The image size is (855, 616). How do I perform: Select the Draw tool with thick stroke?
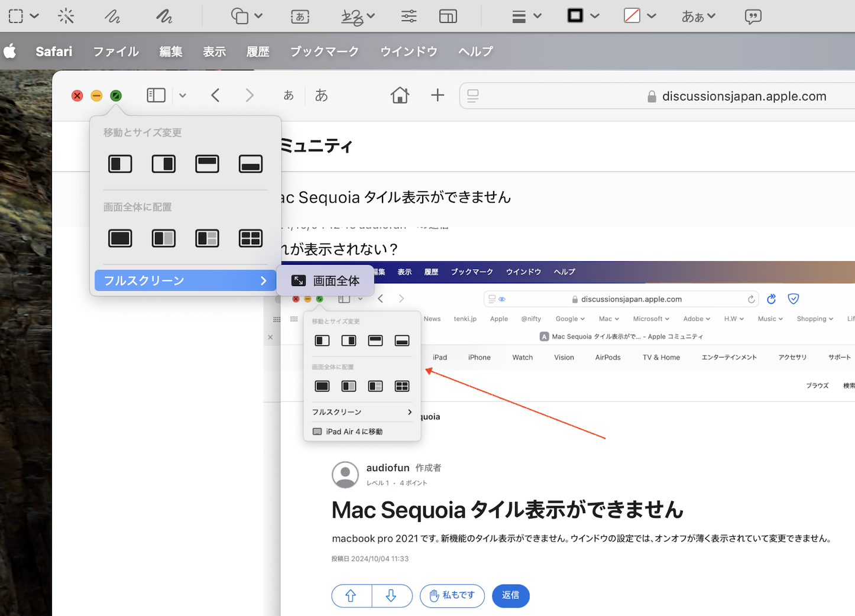164,16
